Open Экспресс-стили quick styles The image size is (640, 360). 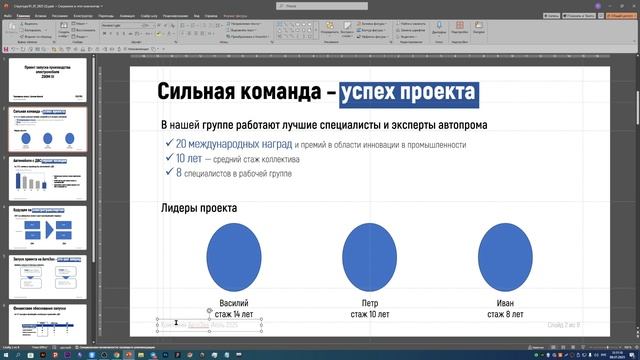coord(347,29)
